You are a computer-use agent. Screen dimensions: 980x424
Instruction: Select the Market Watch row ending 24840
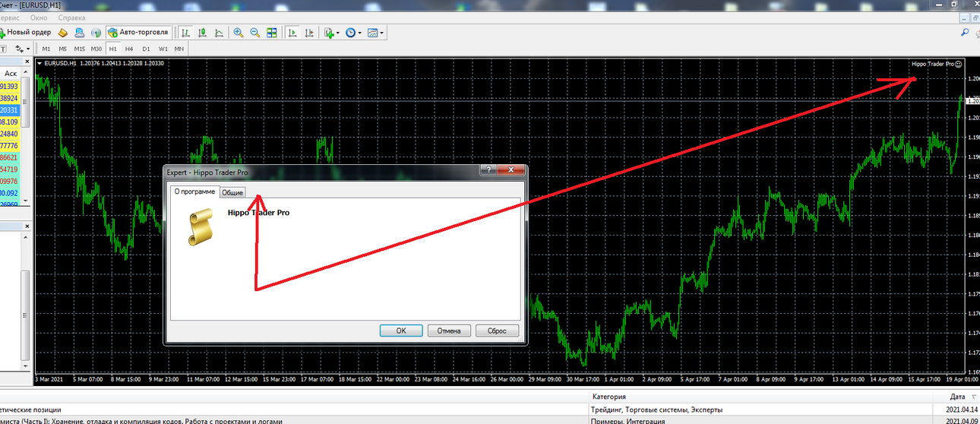pos(10,134)
